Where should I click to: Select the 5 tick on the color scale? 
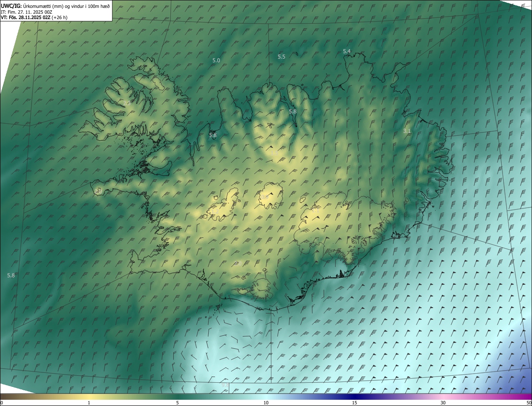pyautogui.click(x=177, y=403)
